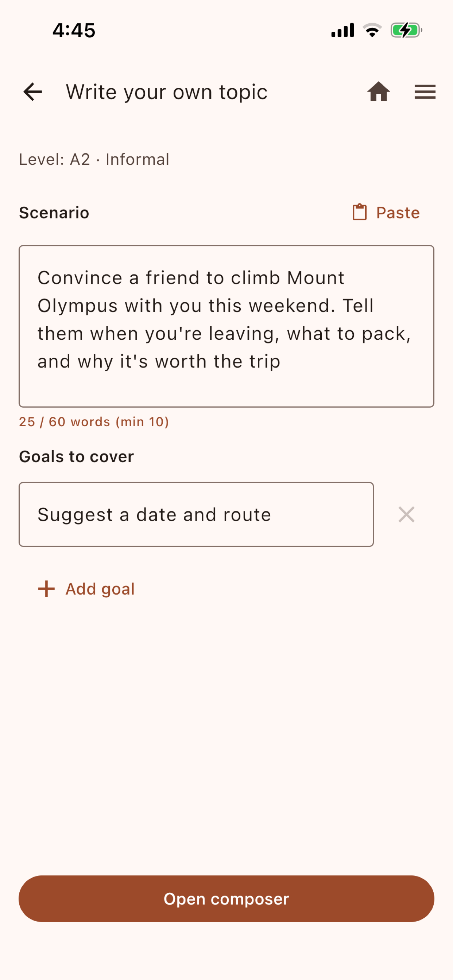
Task: Click the clipboard Paste icon
Action: (x=359, y=212)
